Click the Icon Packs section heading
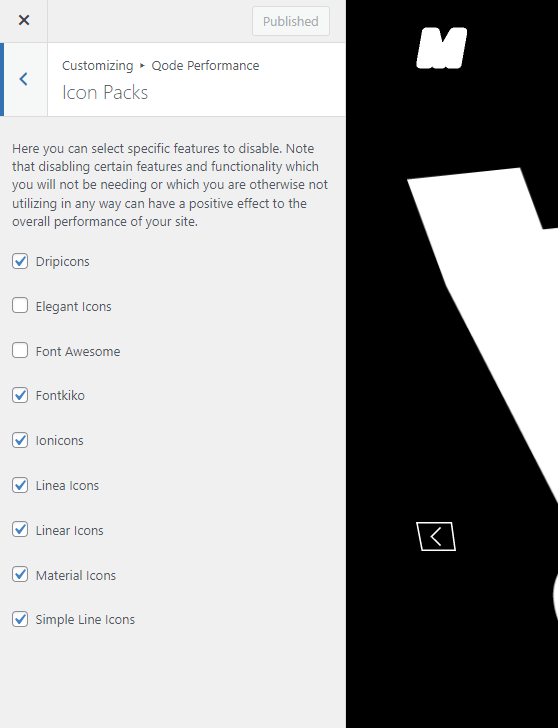Screen dimensions: 558x728 tap(105, 92)
